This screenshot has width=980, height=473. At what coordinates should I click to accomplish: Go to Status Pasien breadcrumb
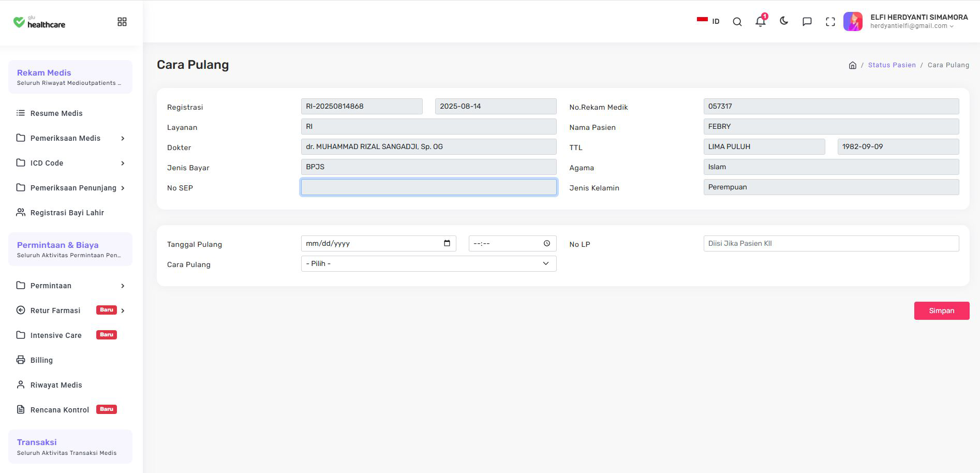click(x=892, y=65)
